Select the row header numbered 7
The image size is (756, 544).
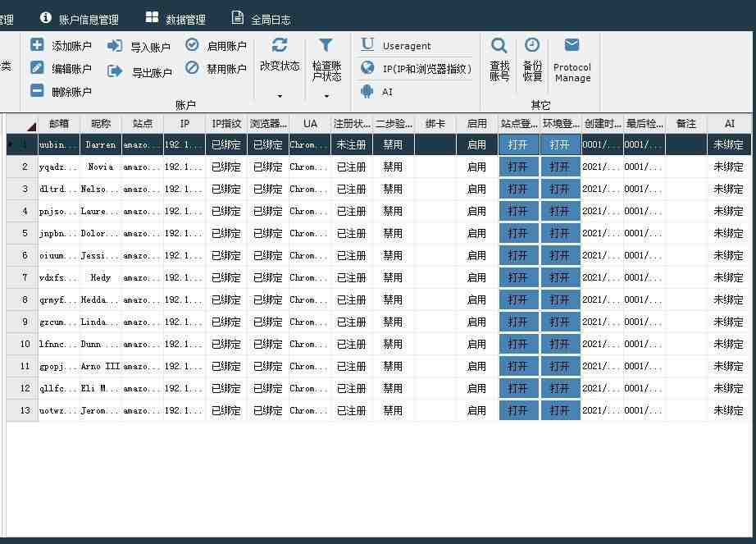click(x=22, y=278)
